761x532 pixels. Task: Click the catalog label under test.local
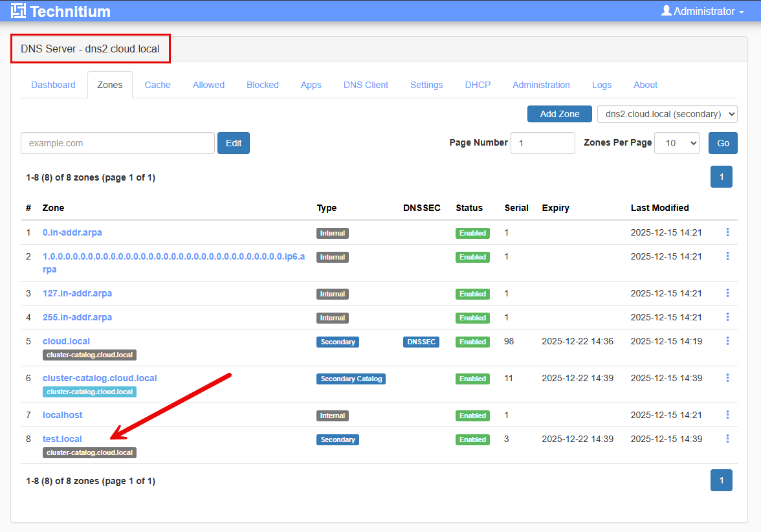[89, 452]
